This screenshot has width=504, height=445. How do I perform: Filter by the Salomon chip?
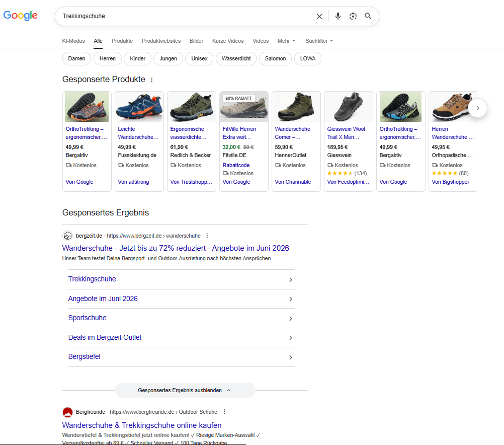275,58
